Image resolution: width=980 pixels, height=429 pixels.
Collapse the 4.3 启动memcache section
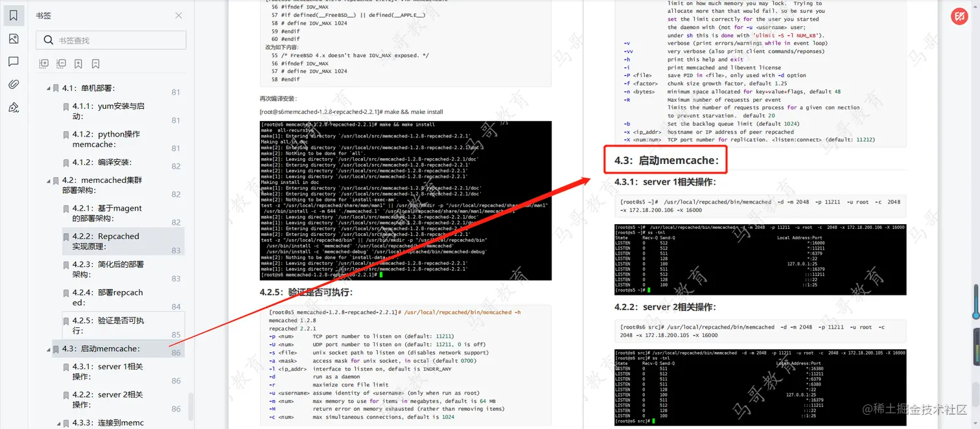[47, 349]
